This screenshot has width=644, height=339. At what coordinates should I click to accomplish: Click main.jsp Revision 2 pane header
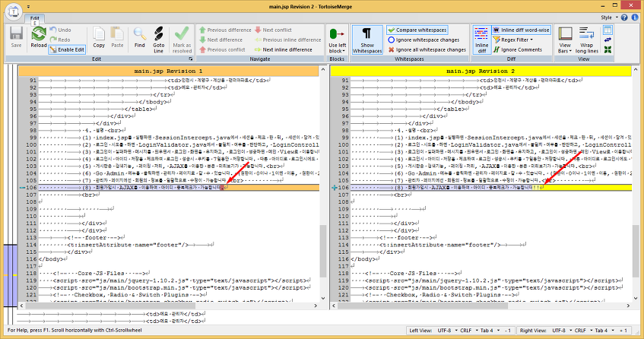click(480, 71)
